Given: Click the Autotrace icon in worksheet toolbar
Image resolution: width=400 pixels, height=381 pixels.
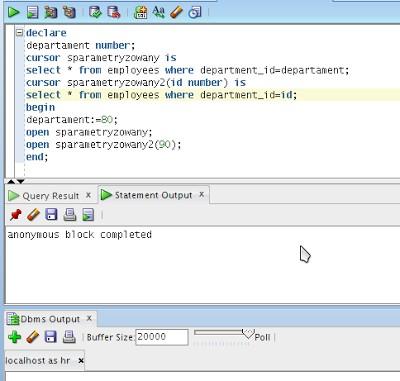Looking at the screenshot, I should [x=69, y=12].
